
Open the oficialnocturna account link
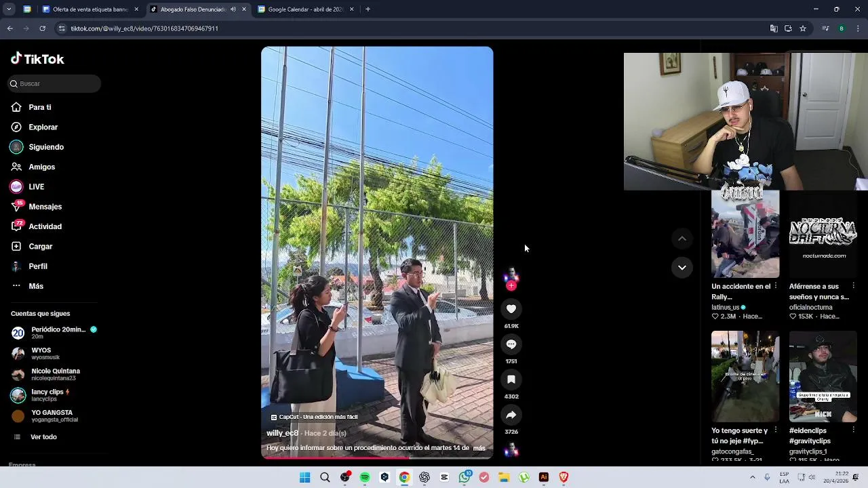811,307
